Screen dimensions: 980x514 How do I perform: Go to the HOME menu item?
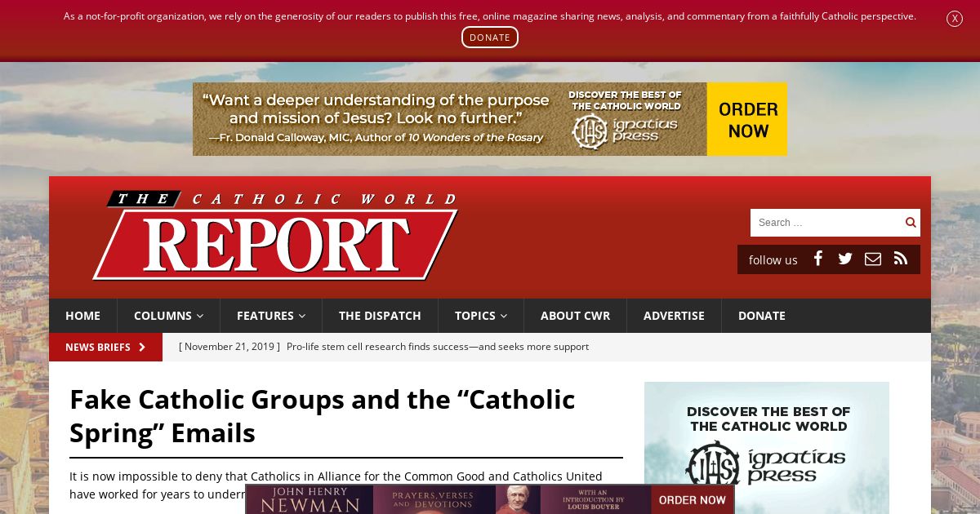click(82, 316)
